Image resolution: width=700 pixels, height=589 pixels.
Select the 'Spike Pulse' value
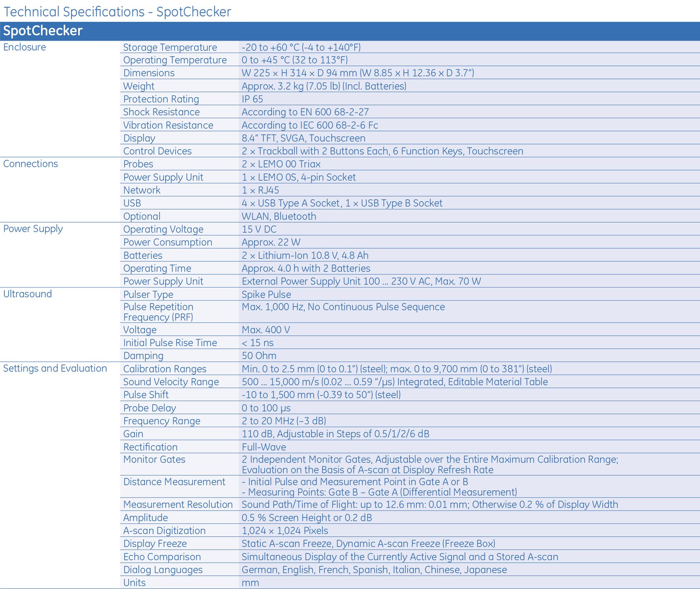point(266,294)
